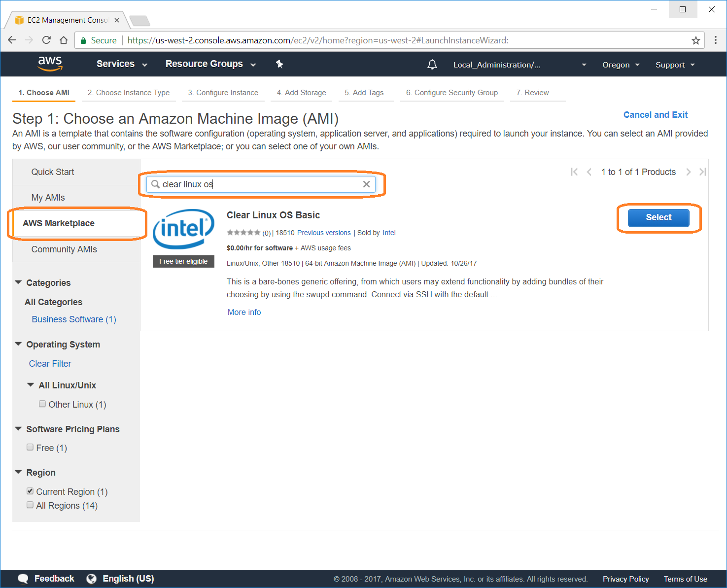Click More info link
Screen dimensions: 727x588
click(244, 312)
